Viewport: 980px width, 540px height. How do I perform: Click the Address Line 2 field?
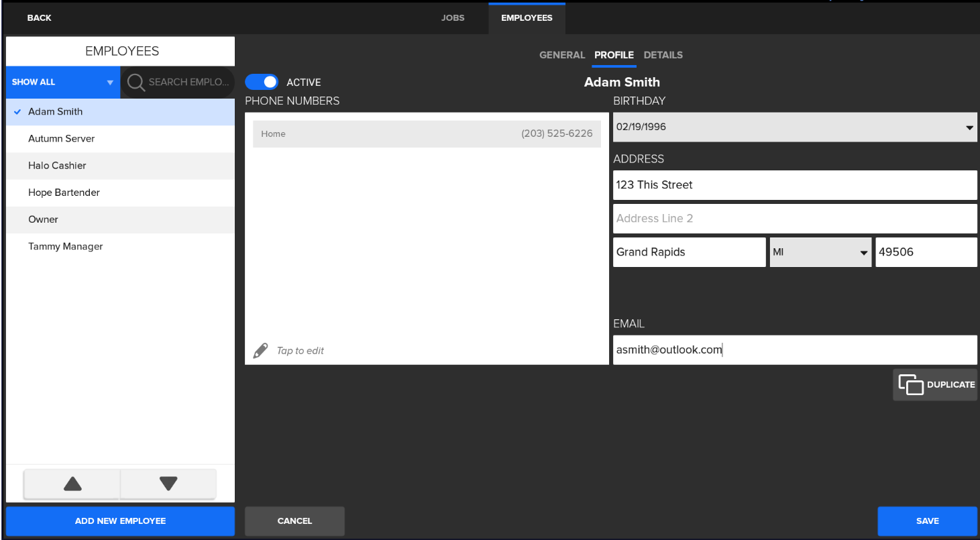794,219
